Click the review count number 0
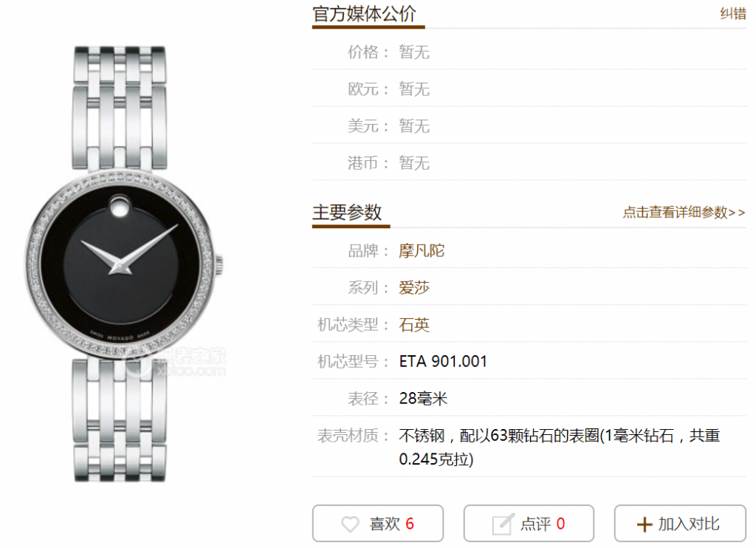 561,524
